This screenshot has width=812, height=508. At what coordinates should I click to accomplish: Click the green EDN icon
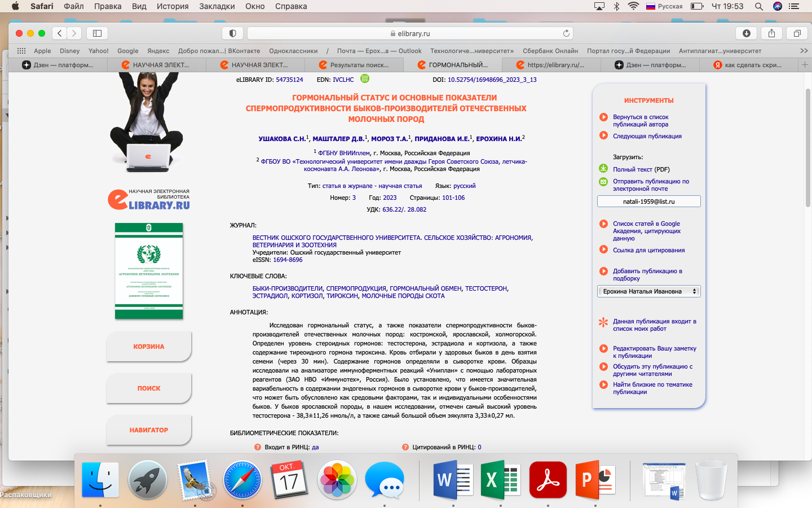coord(364,79)
